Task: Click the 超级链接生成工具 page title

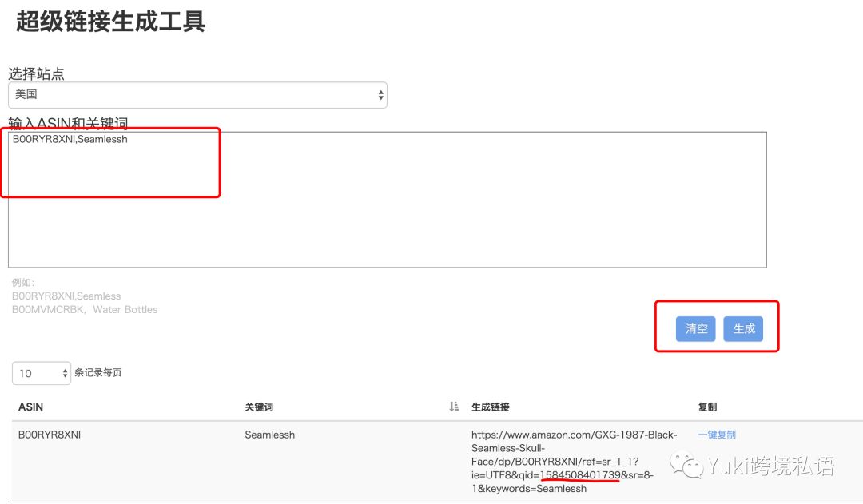Action: 109,23
